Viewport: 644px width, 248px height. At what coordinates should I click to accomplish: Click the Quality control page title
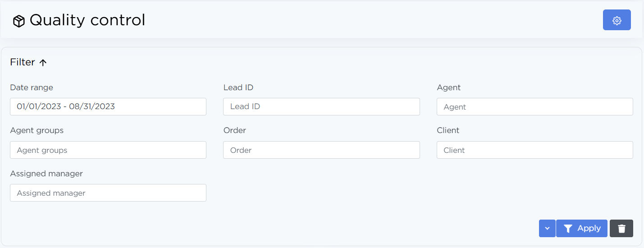(x=87, y=20)
